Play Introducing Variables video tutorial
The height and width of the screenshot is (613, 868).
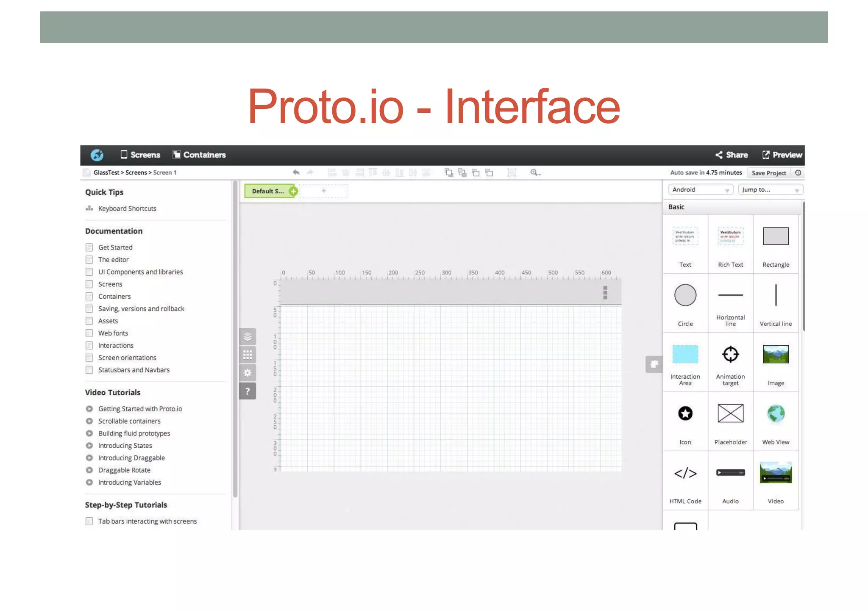point(130,483)
